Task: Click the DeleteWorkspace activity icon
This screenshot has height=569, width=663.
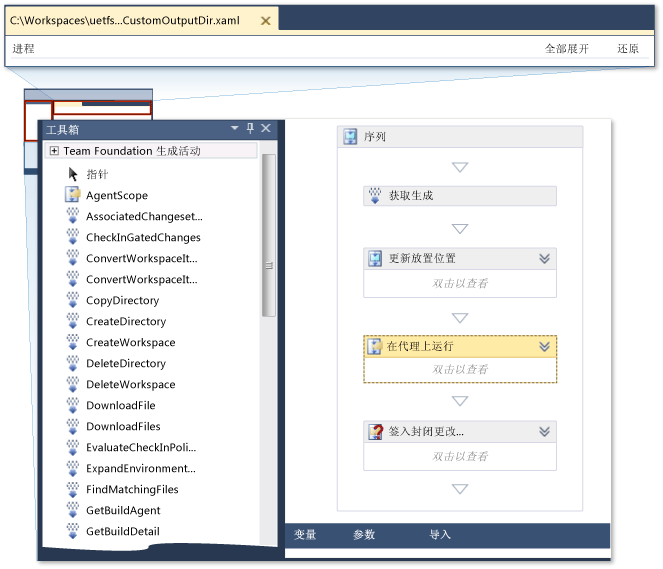Action: pyautogui.click(x=73, y=384)
